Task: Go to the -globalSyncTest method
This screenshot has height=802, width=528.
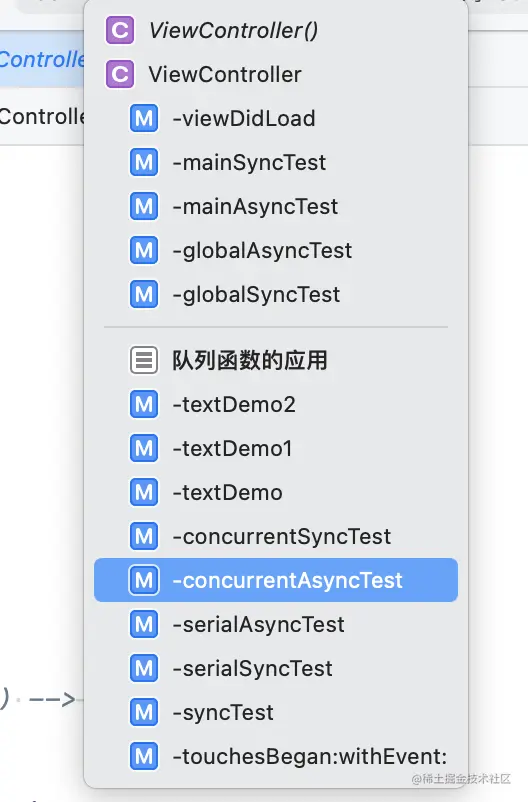Action: 276,294
